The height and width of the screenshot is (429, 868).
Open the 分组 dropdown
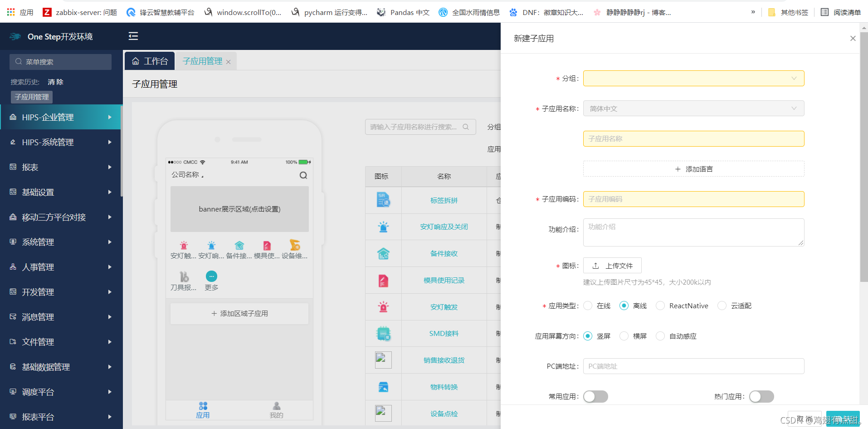point(693,78)
